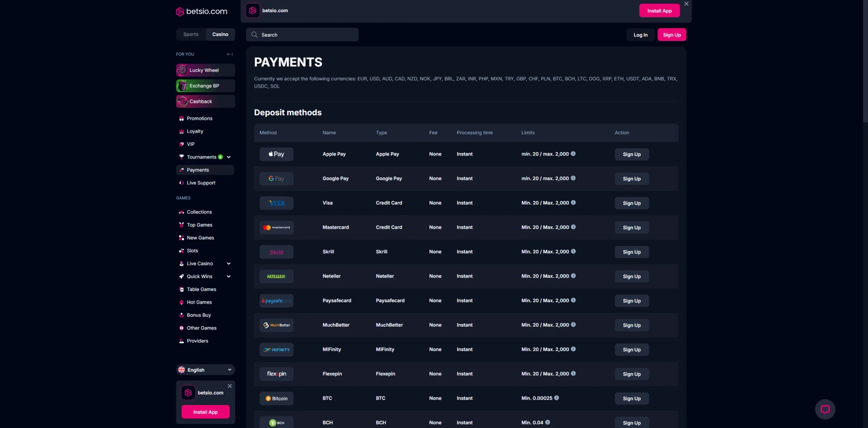Screen dimensions: 868x428
Task: Browse the Slots category
Action: pyautogui.click(x=192, y=251)
